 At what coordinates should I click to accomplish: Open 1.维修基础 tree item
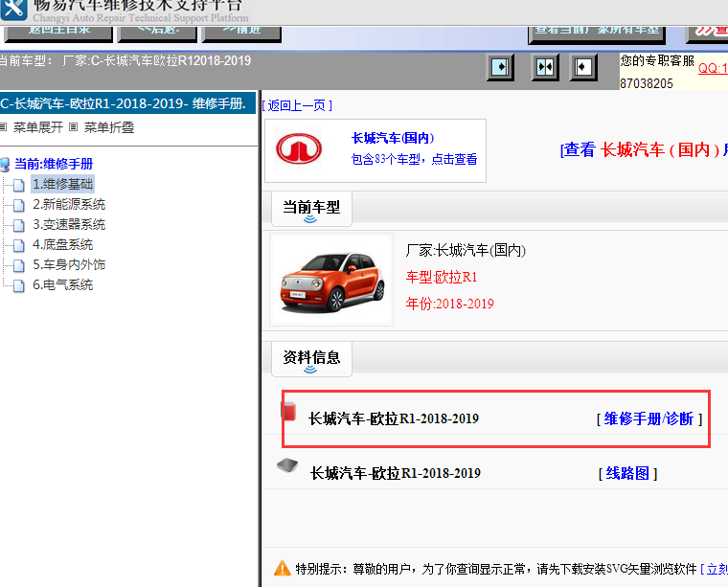pos(62,184)
